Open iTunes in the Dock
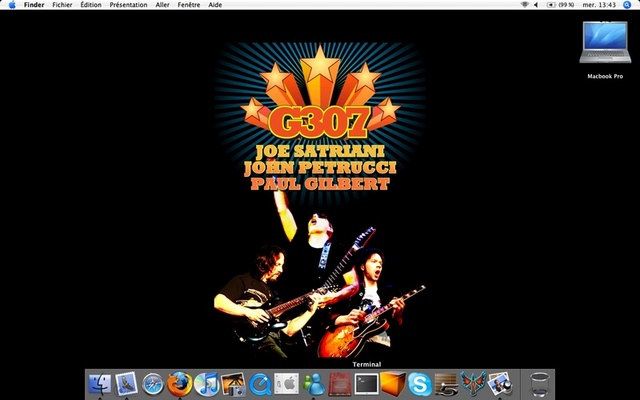This screenshot has width=640, height=400. click(x=206, y=384)
